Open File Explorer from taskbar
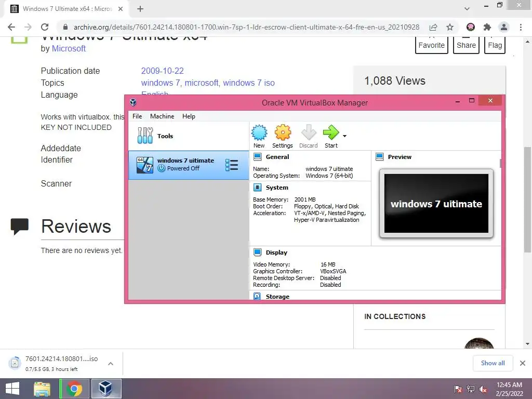This screenshot has width=532, height=399. pyautogui.click(x=42, y=389)
